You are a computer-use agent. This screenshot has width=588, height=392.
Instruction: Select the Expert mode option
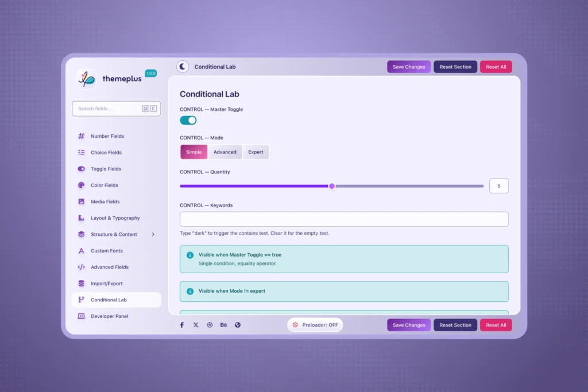pyautogui.click(x=256, y=152)
